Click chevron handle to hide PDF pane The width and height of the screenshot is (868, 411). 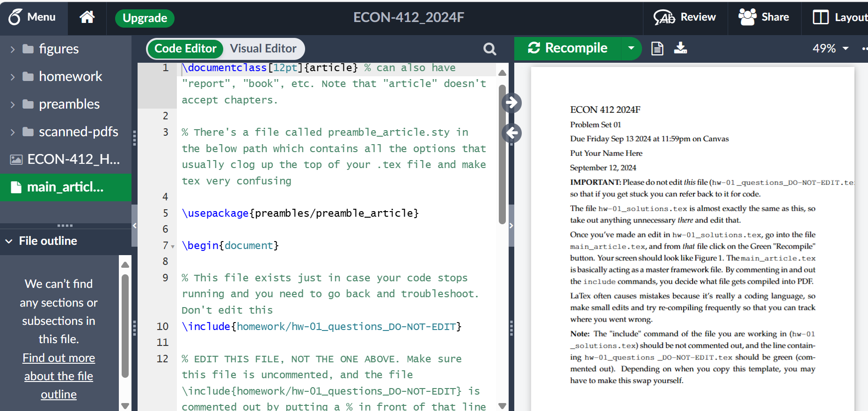(511, 226)
